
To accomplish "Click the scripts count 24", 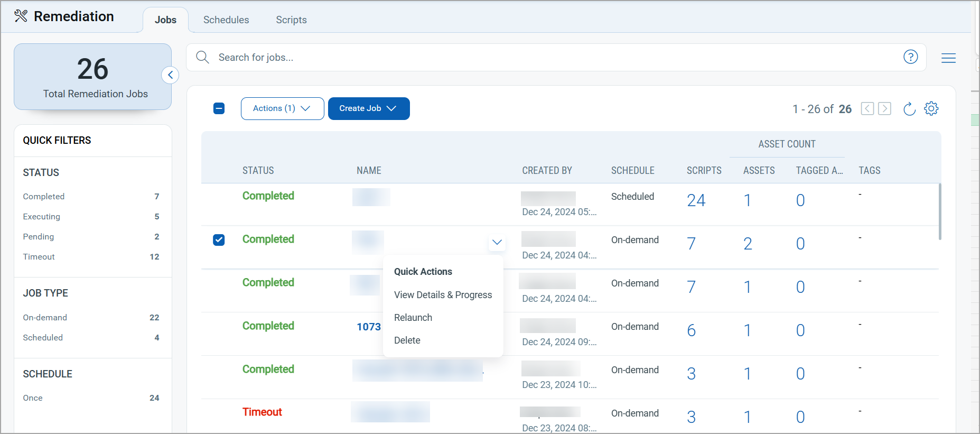I will coord(696,200).
